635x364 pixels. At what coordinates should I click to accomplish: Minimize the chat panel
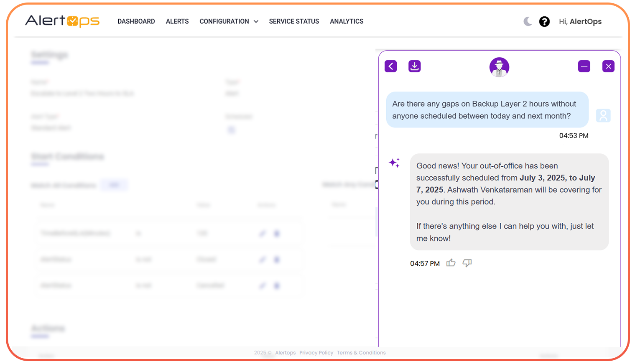pyautogui.click(x=584, y=66)
